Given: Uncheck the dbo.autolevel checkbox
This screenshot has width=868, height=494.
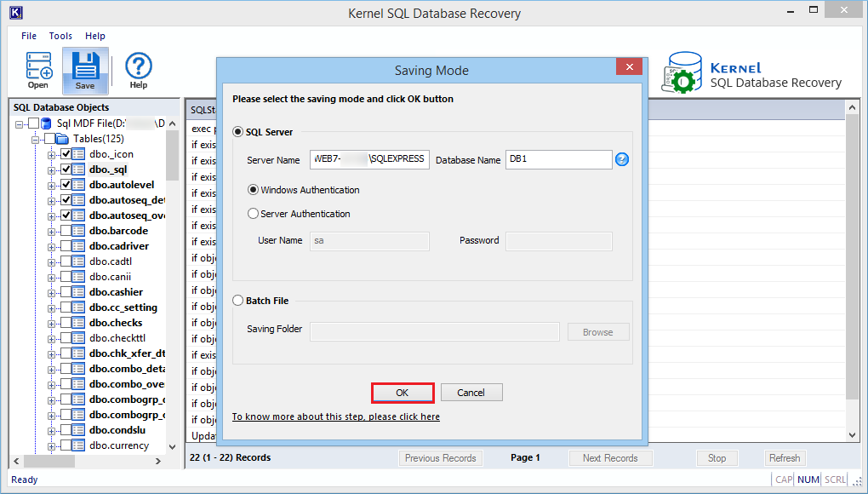Looking at the screenshot, I should [x=66, y=185].
